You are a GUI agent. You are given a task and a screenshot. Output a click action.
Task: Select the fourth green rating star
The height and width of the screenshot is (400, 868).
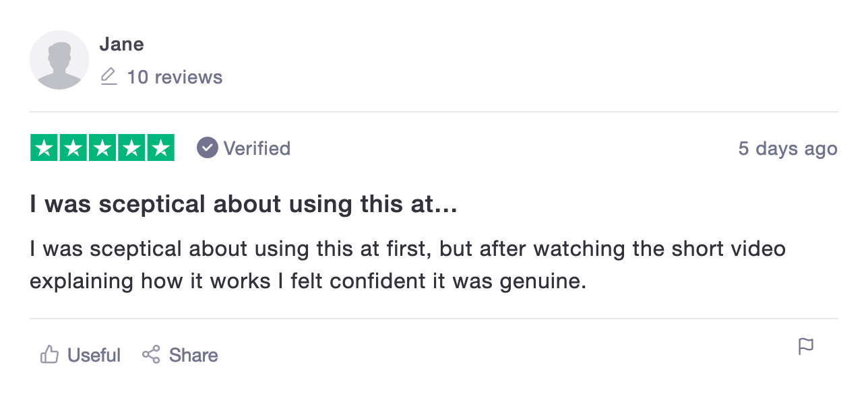coord(131,148)
